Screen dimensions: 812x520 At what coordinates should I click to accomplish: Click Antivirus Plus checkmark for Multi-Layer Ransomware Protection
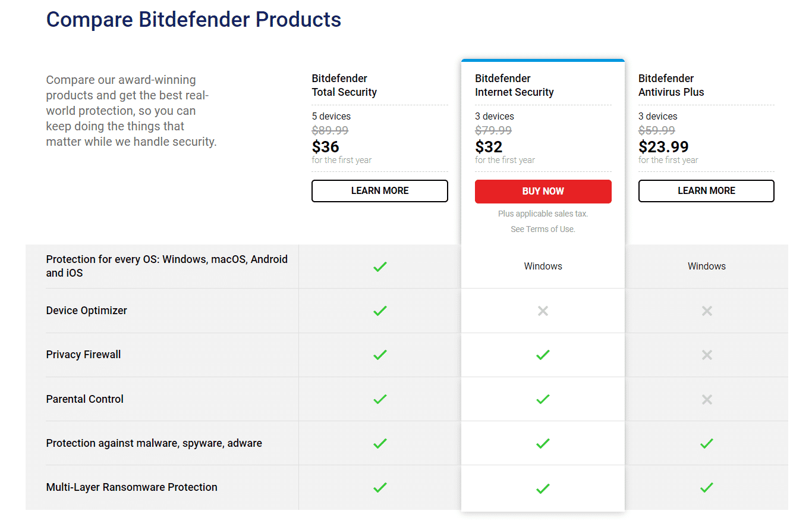click(x=707, y=488)
